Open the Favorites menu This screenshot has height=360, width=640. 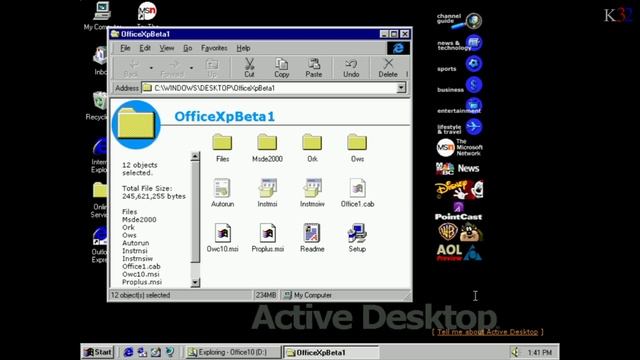pyautogui.click(x=214, y=48)
